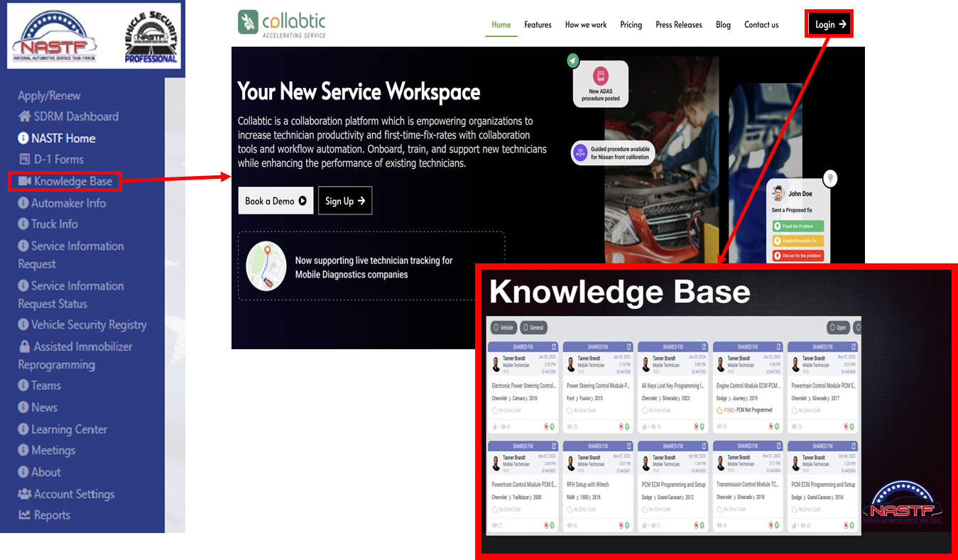Viewport: 958px width, 560px height.
Task: Click thumbs-up on Silverado 2023 card
Action: [x=645, y=427]
